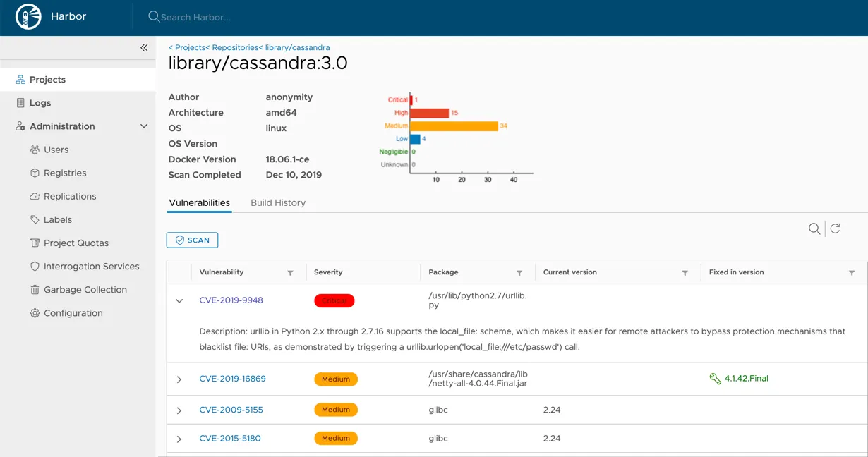Open the CVE-2019-9948 link
Viewport: 868px width, 457px height.
[x=231, y=300]
